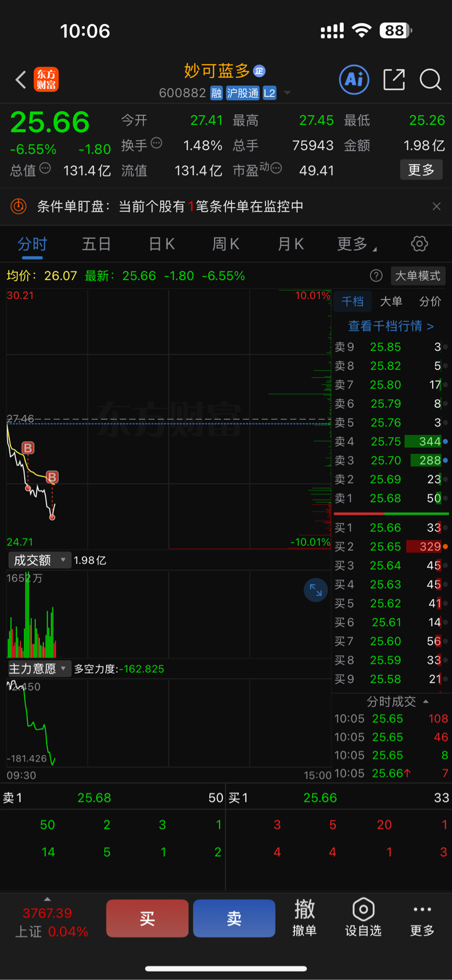This screenshot has width=452, height=980.
Task: Tap the 融 margin badge
Action: coord(217,93)
